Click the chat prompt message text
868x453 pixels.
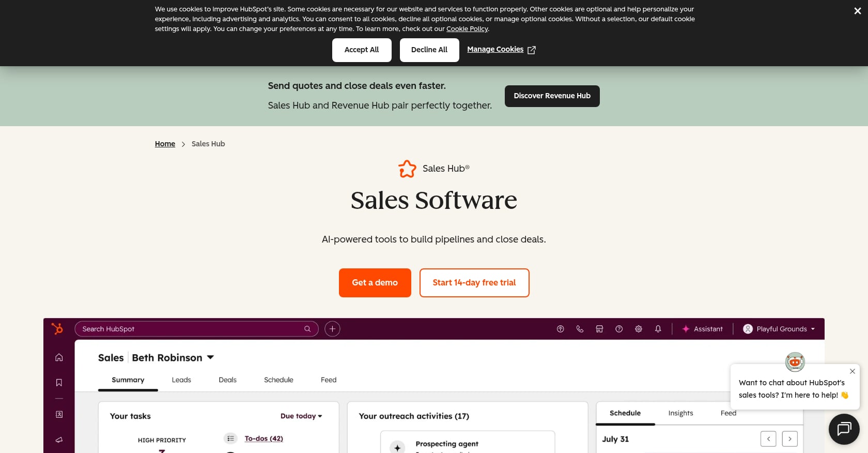[x=793, y=389]
